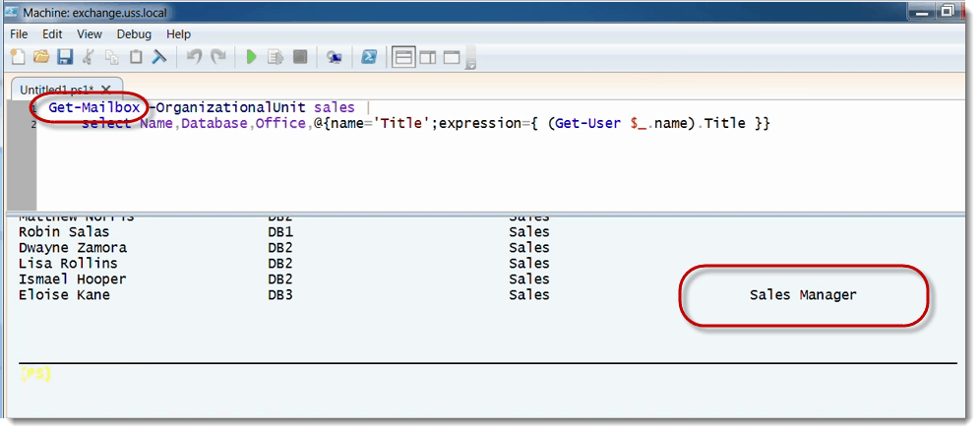980x433 pixels.
Task: Maximize the script pane
Action: (x=452, y=57)
